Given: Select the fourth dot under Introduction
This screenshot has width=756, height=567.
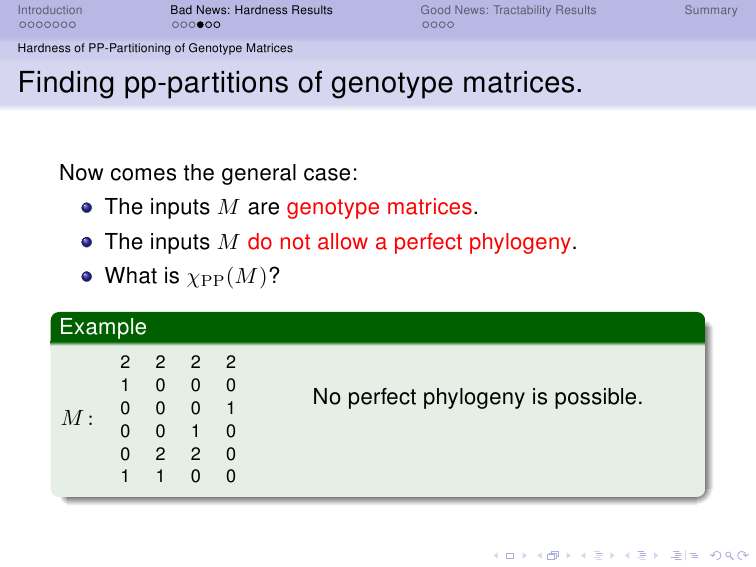Looking at the screenshot, I should tap(47, 25).
